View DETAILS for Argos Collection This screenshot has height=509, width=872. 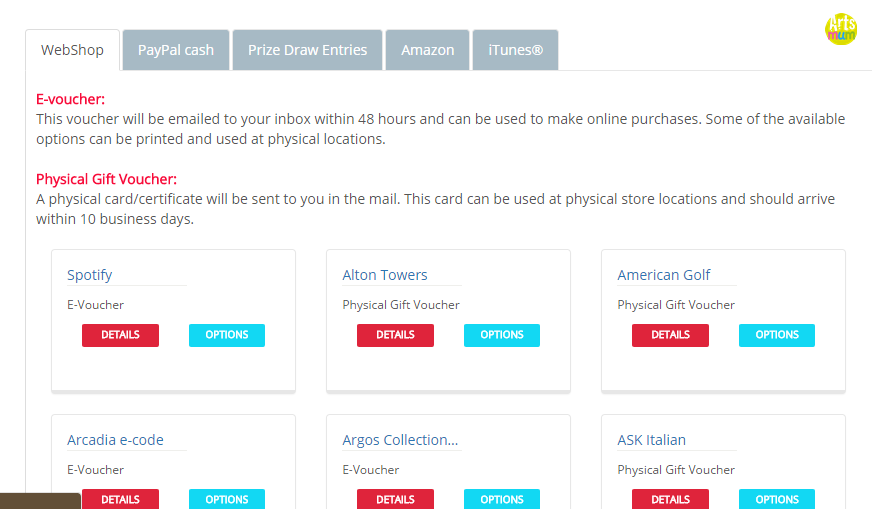[x=395, y=499]
